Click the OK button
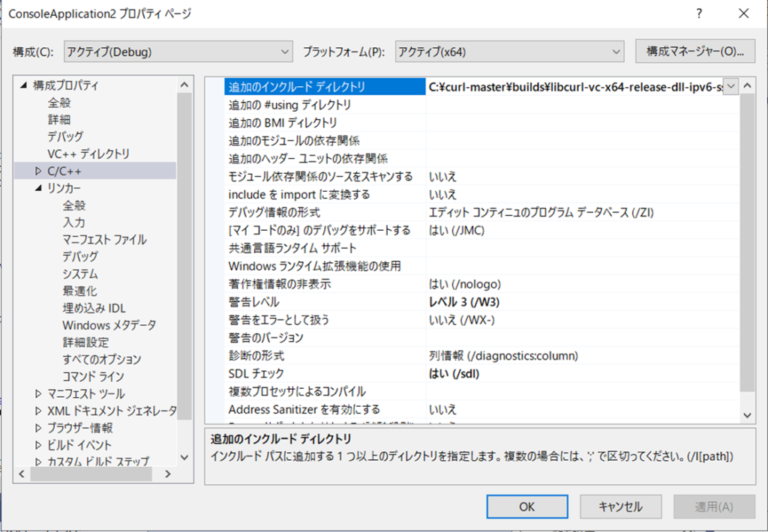 [526, 507]
